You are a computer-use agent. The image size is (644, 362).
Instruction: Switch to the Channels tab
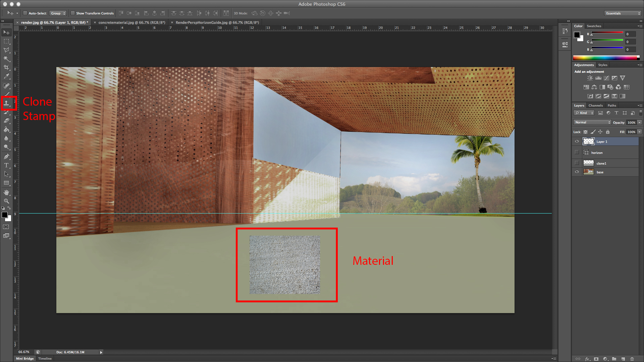(595, 105)
